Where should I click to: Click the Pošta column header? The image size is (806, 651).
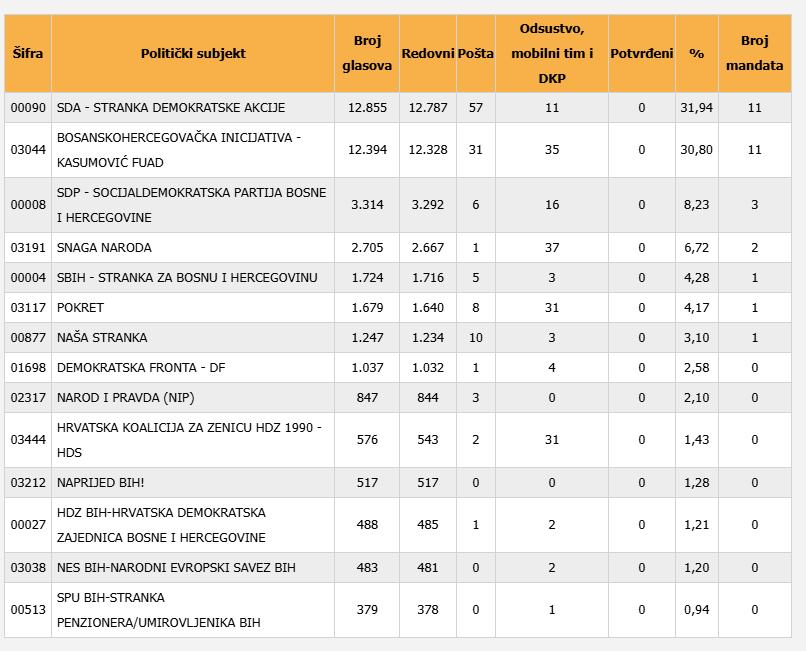(475, 54)
